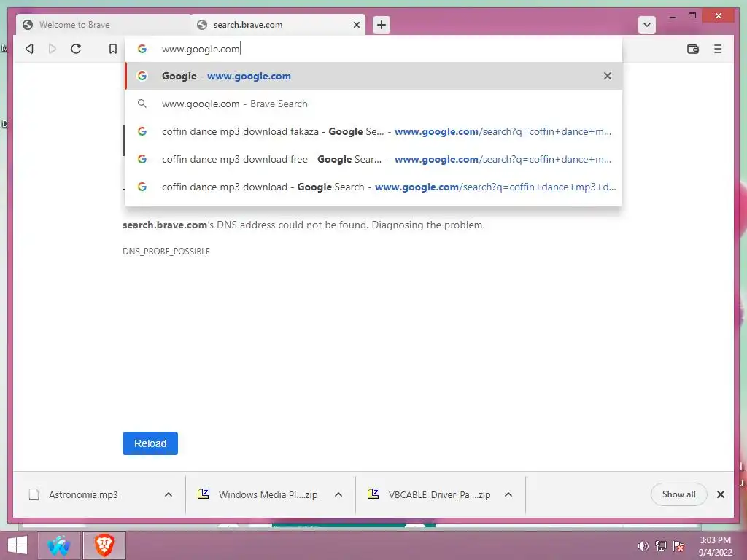Click the blue Reload button
The height and width of the screenshot is (560, 747).
coord(150,443)
